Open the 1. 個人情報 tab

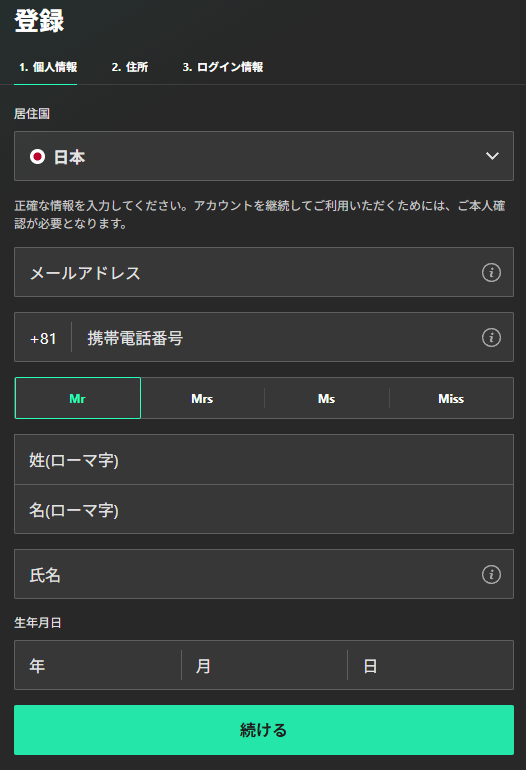click(48, 67)
